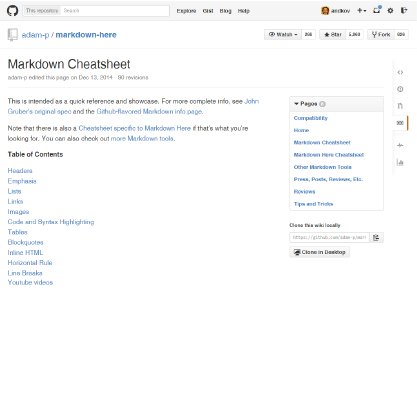Click the Clone in Desktop button
Screen dimensions: 417x417
click(319, 252)
